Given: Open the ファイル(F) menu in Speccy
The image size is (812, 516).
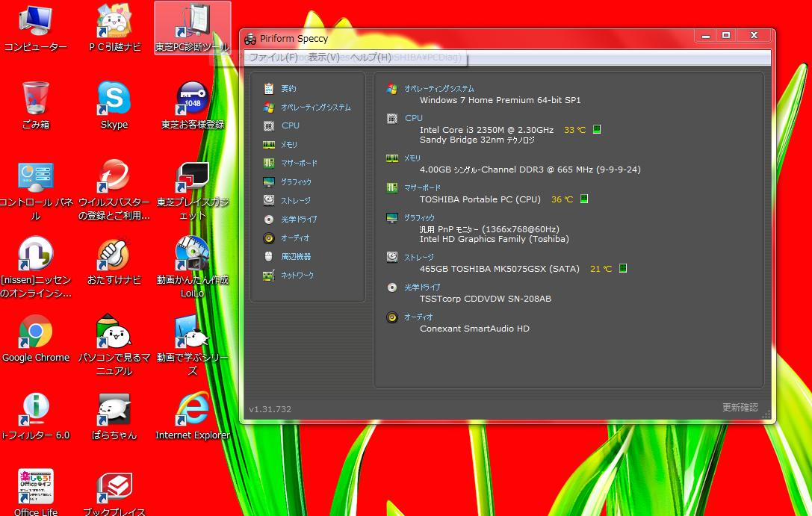Looking at the screenshot, I should coord(273,57).
